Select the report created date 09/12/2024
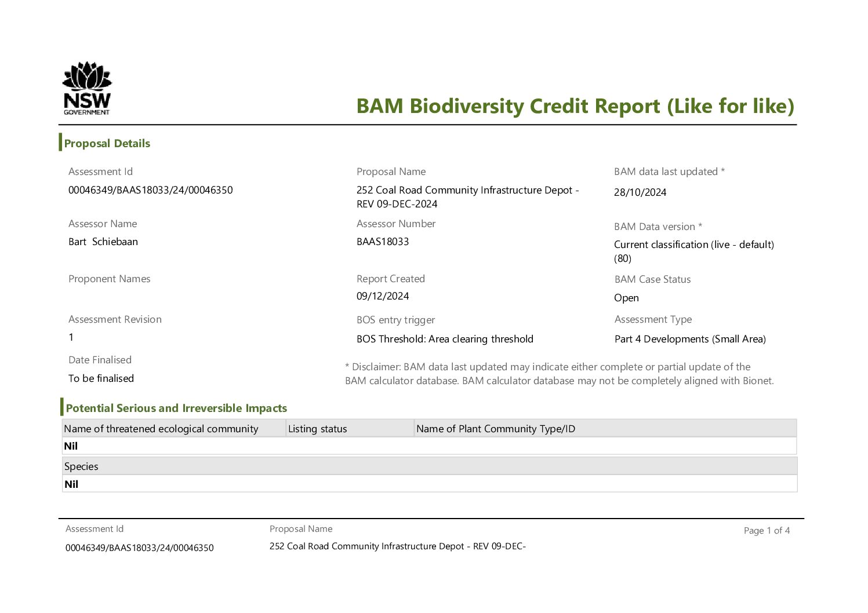This screenshot has width=868, height=613. 383,296
